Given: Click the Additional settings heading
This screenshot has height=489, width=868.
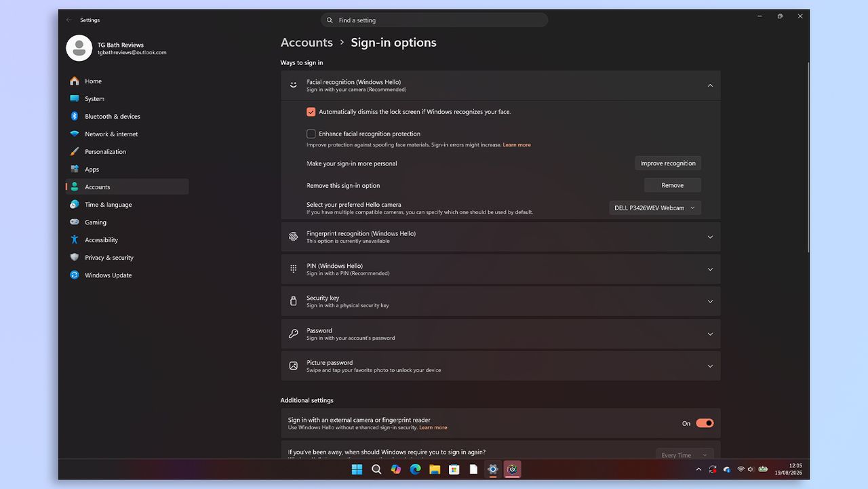Looking at the screenshot, I should (307, 400).
